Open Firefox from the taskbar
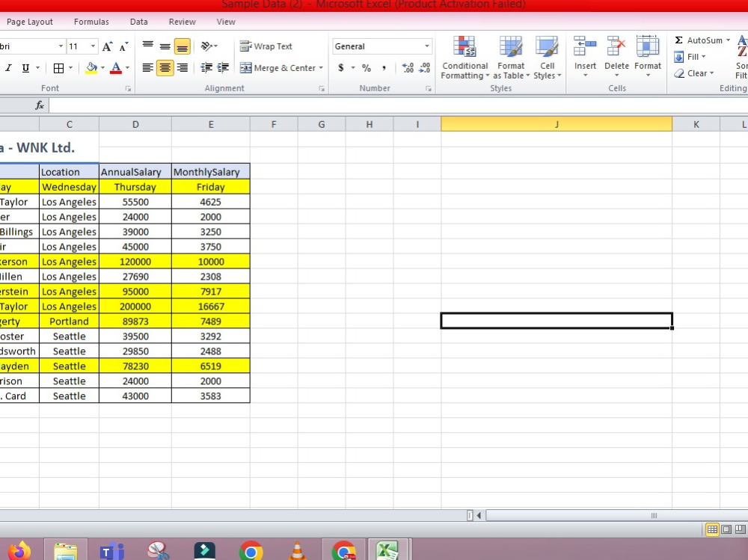The width and height of the screenshot is (748, 560). (x=19, y=552)
